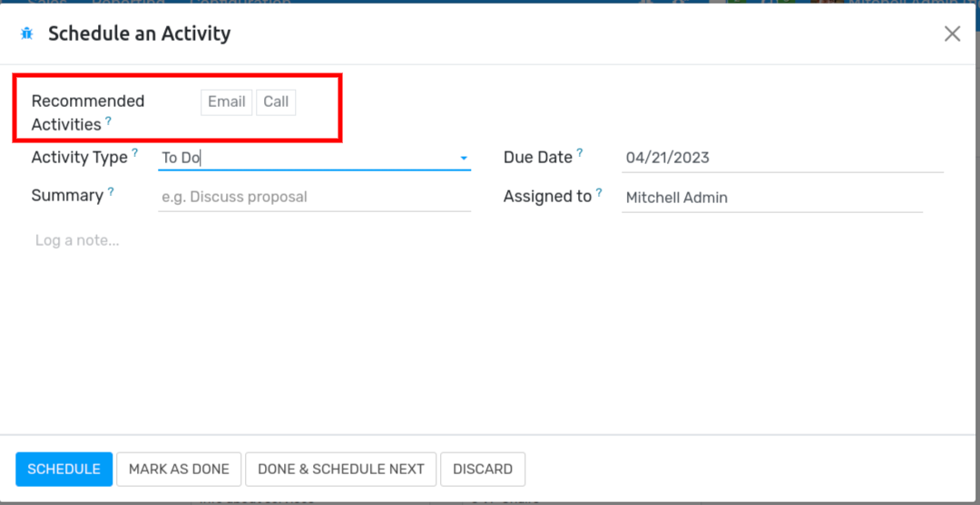Screen dimensions: 980x505
Task: Discard the activity with DISCARD
Action: pyautogui.click(x=483, y=470)
